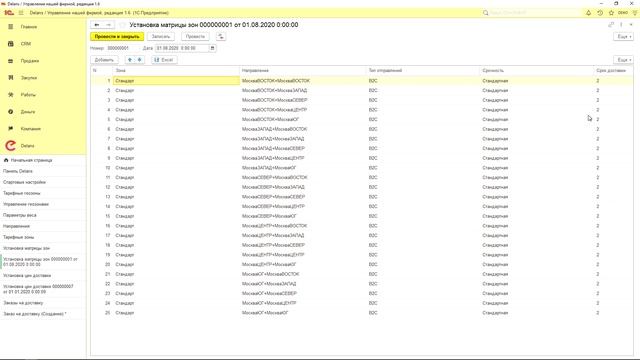Copy link to document icon
This screenshot has height=360, width=640.
[611, 25]
